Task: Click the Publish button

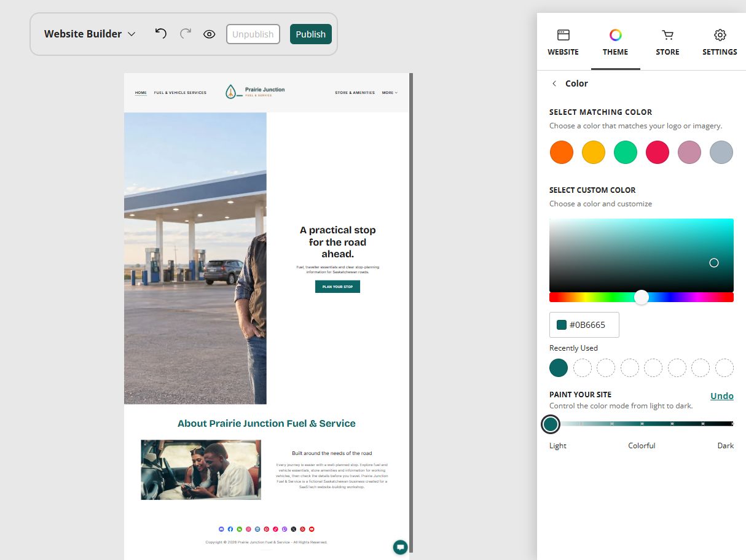Action: click(311, 34)
